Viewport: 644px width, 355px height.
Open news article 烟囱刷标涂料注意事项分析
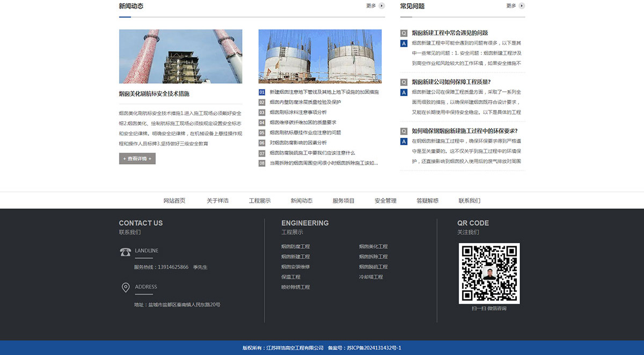click(298, 113)
